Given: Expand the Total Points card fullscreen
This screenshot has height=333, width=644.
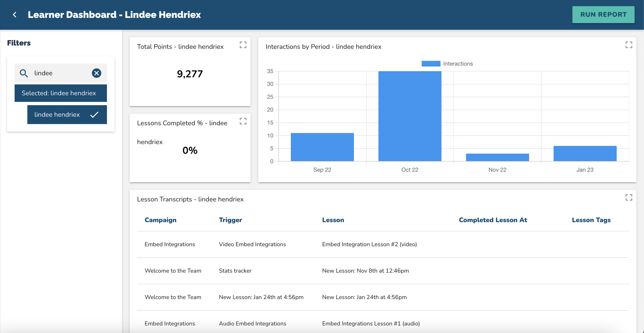Looking at the screenshot, I should pyautogui.click(x=243, y=45).
